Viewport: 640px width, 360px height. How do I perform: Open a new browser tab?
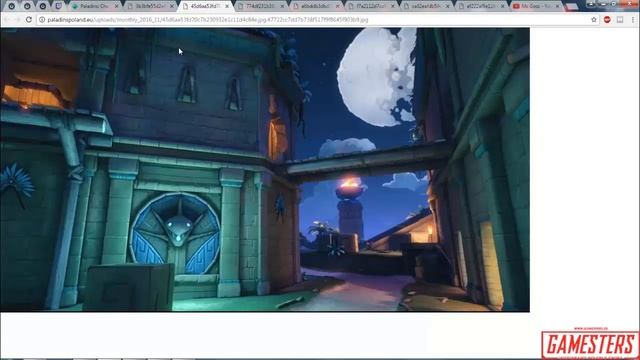pos(572,7)
